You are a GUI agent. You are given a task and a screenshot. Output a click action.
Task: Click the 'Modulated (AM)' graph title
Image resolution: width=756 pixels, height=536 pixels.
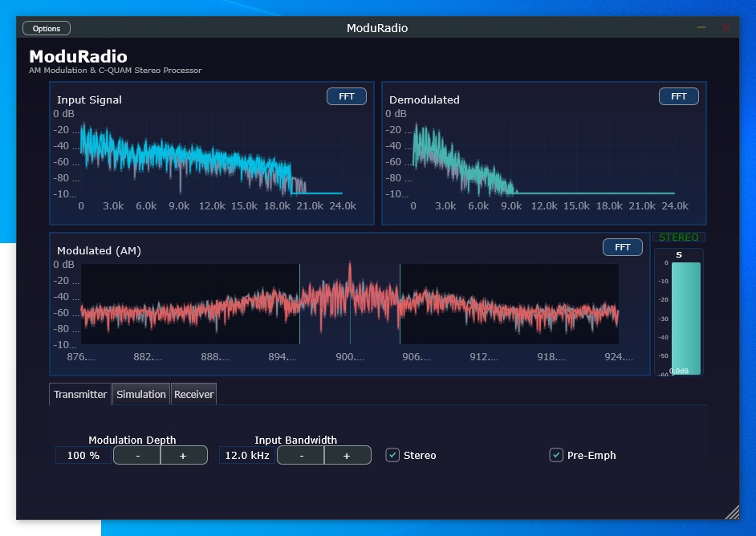click(x=99, y=250)
